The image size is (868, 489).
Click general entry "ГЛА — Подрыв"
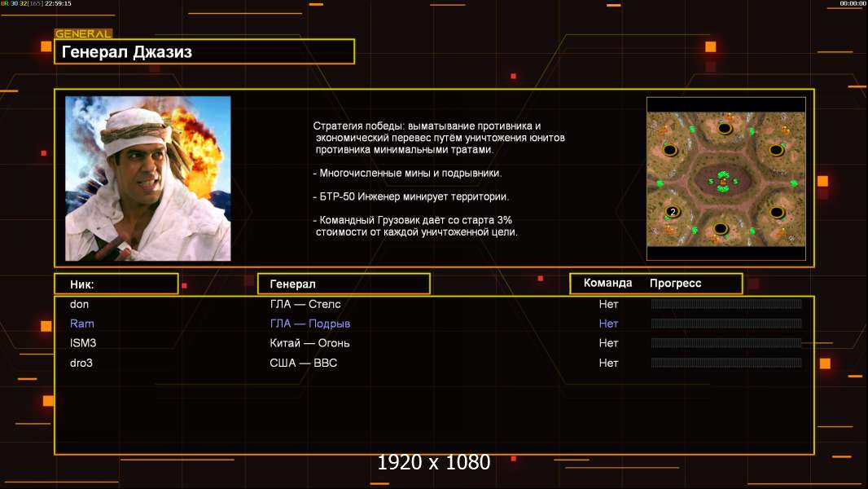(310, 324)
